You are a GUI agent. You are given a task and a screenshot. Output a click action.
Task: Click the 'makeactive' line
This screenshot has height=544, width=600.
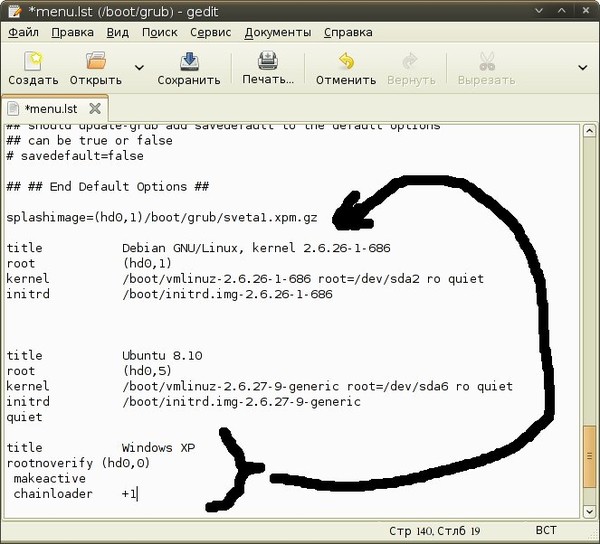point(49,479)
